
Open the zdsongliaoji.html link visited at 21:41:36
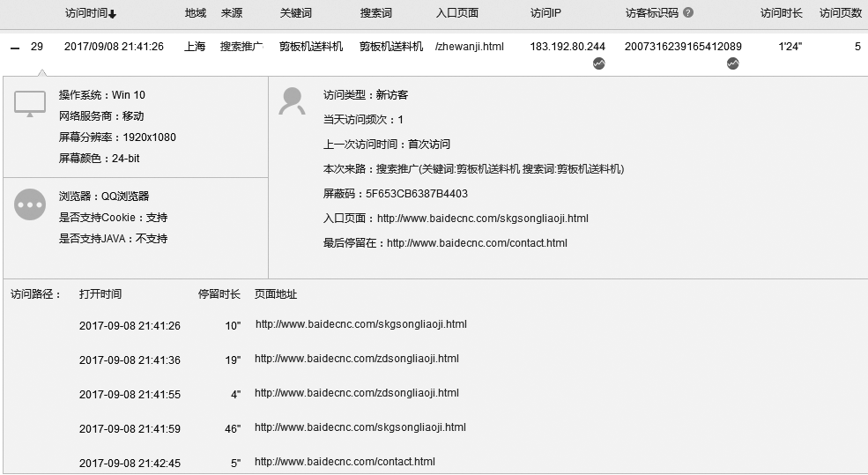click(x=356, y=359)
